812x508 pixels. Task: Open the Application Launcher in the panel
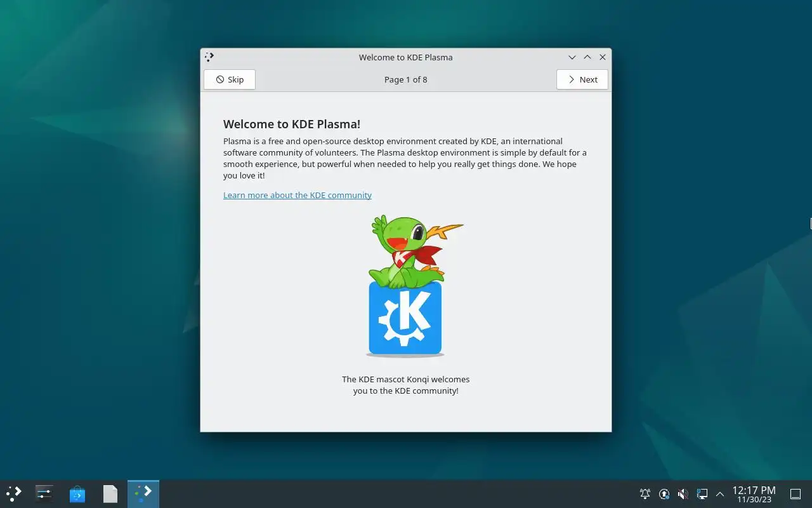tap(14, 493)
